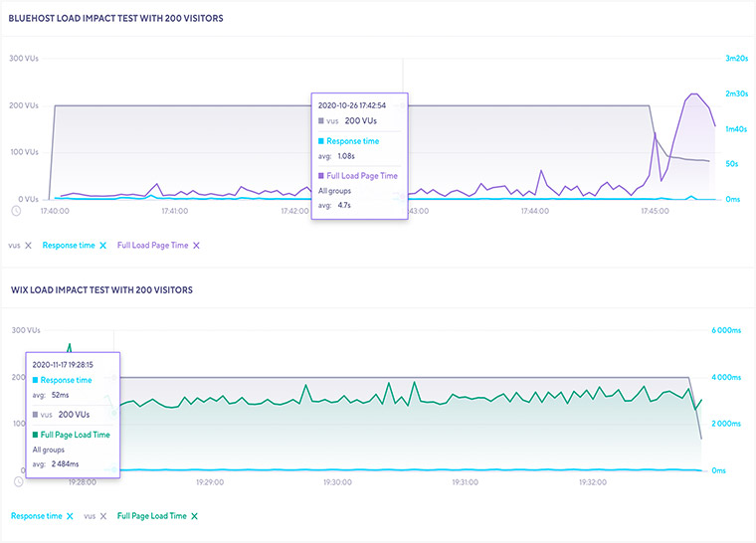This screenshot has height=543, width=756.
Task: Click Response time label in Bluehost legend
Action: point(69,246)
